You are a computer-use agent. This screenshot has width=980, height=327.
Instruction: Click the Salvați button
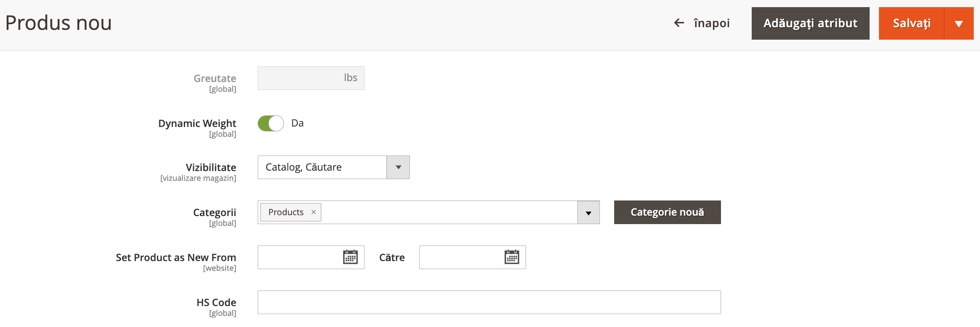[911, 23]
